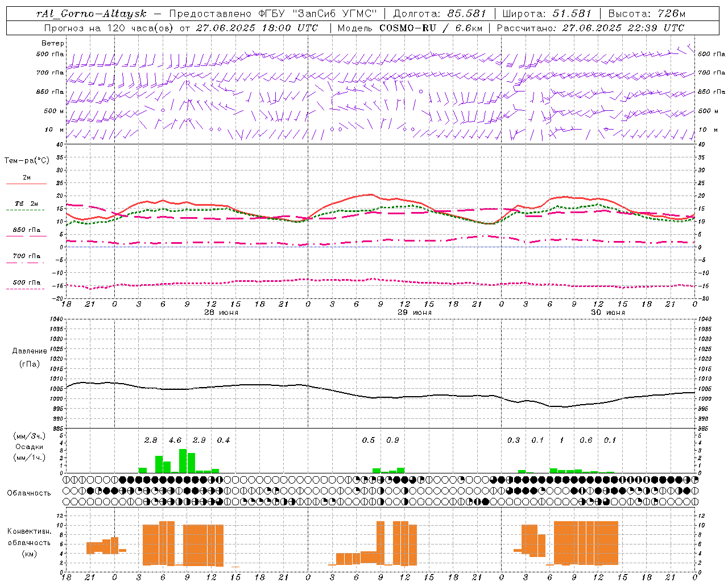
Task: Select the longitude value 85.581
Action: click(467, 14)
